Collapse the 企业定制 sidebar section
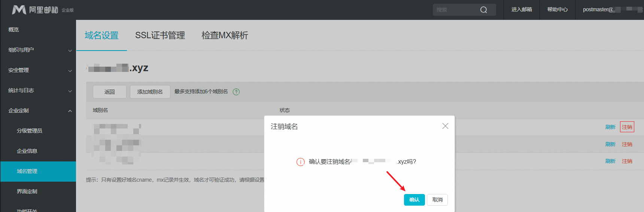The image size is (644, 212). (38, 111)
